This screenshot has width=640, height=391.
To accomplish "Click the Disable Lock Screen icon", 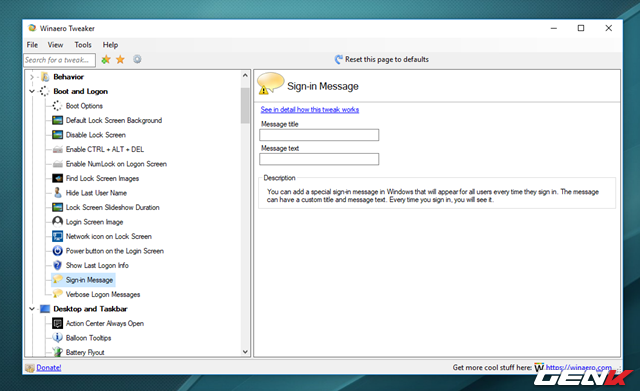I will click(x=57, y=135).
